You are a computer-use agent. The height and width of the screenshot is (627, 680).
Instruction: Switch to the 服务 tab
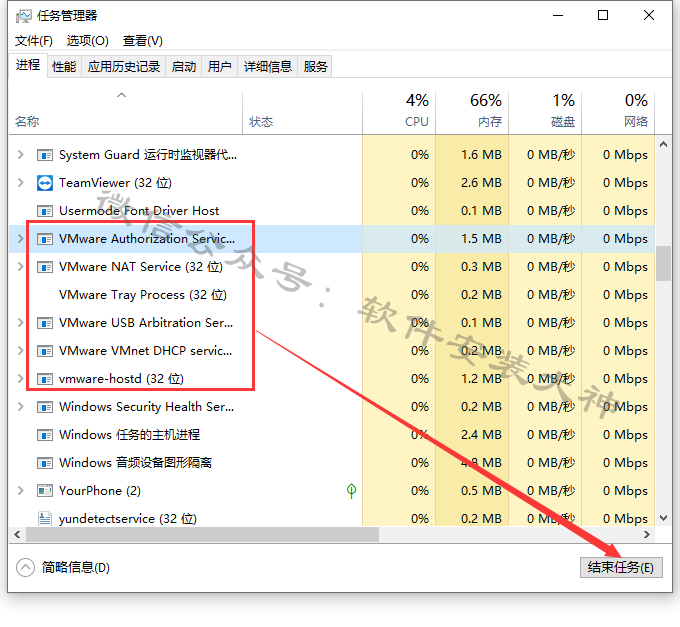[315, 67]
